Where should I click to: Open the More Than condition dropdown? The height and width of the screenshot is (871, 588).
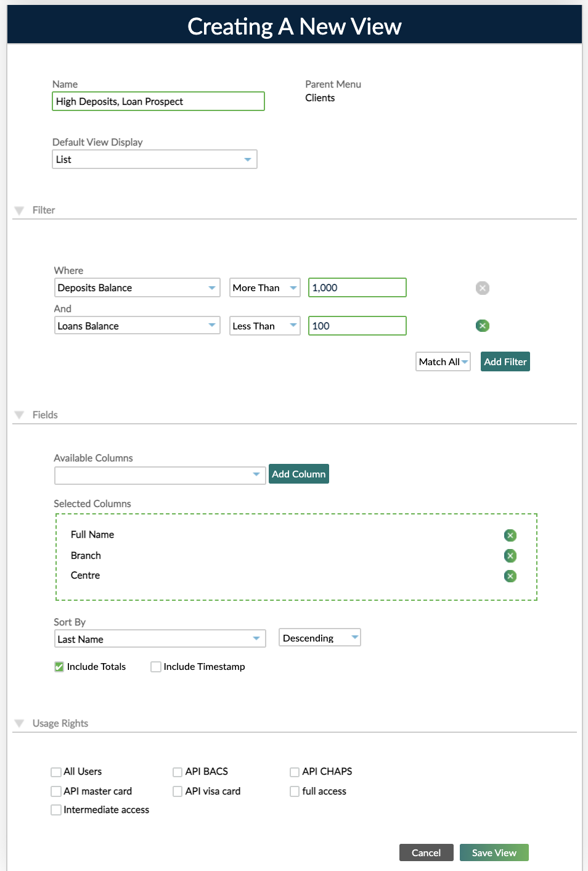pos(292,287)
